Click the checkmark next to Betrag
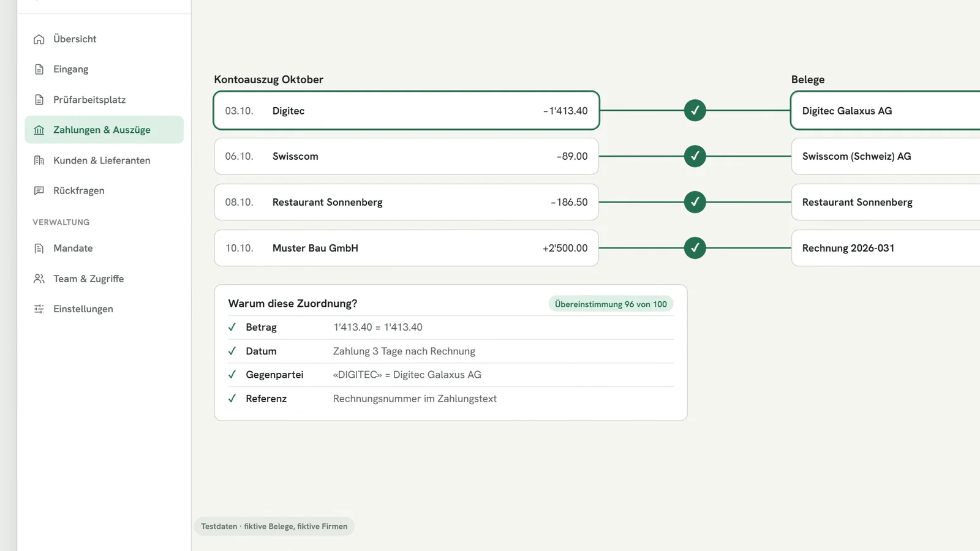Viewport: 980px width, 551px height. [232, 327]
